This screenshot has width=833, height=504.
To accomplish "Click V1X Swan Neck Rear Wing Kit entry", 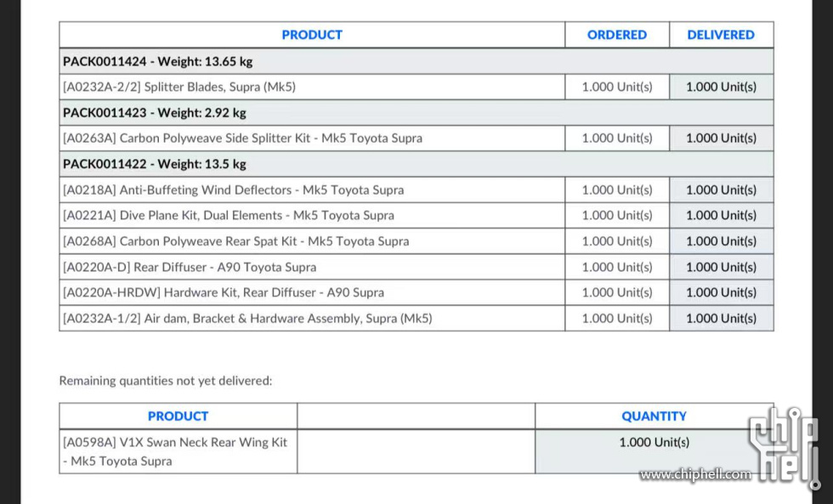I will (x=175, y=451).
